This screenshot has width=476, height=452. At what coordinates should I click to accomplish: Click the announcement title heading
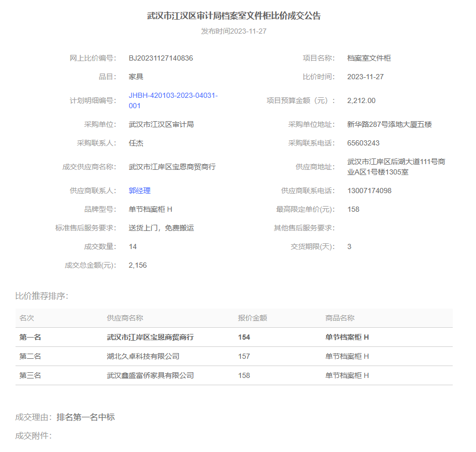[234, 16]
